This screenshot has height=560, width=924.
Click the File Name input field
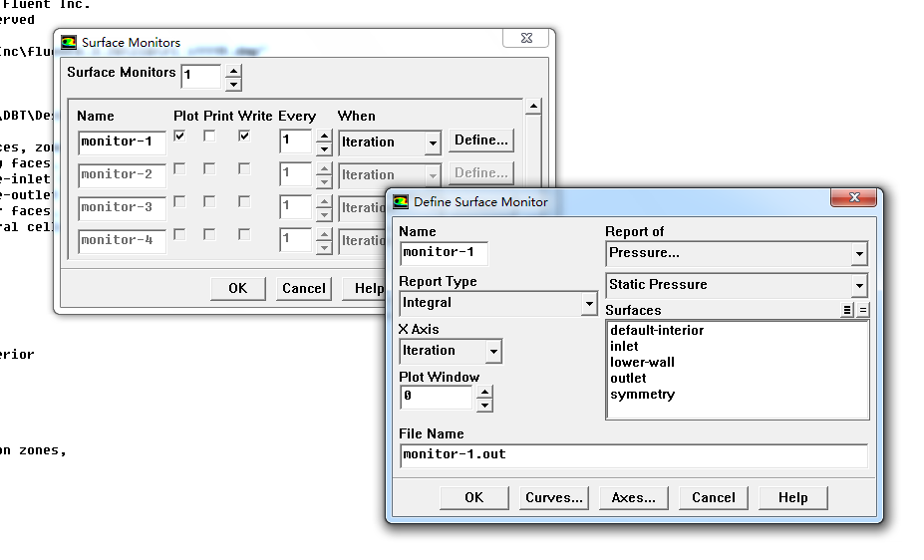[633, 454]
